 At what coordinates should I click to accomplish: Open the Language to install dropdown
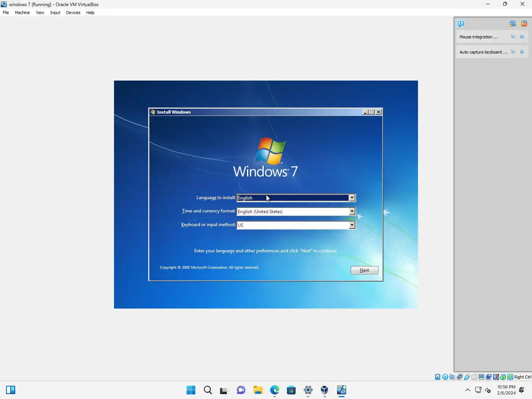(352, 198)
